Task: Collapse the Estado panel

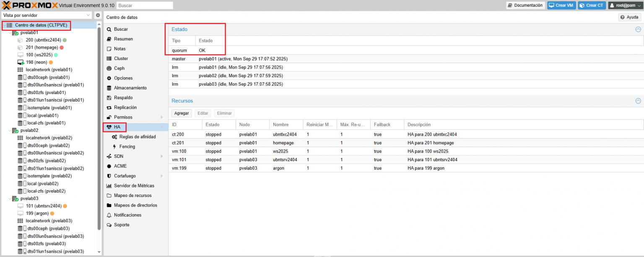Action: point(638,29)
